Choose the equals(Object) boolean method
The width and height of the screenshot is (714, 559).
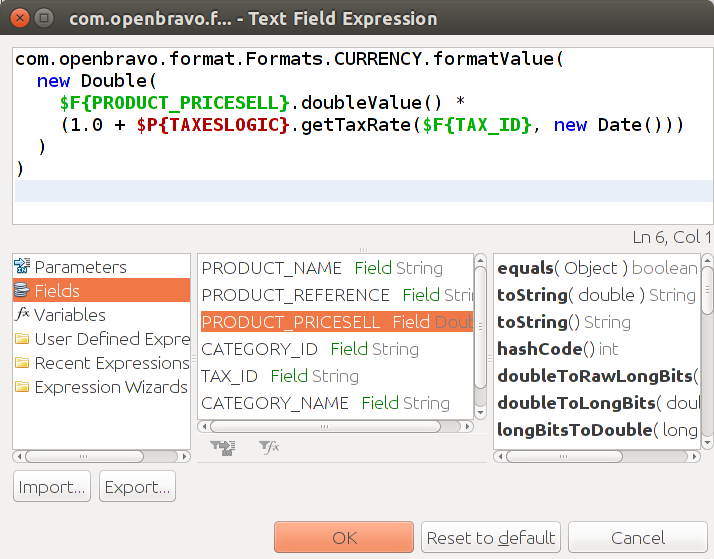[596, 268]
